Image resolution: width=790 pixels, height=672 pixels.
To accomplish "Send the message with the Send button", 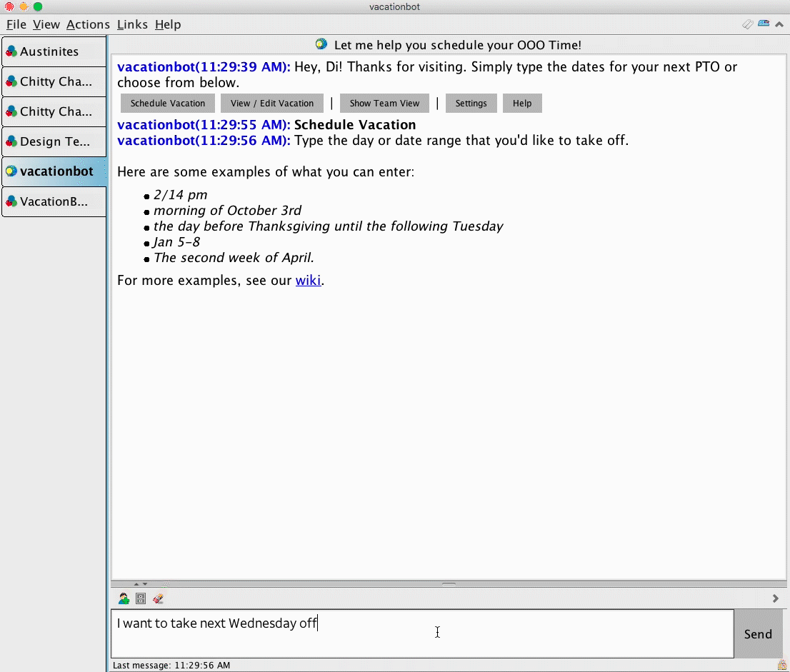I will coord(758,633).
